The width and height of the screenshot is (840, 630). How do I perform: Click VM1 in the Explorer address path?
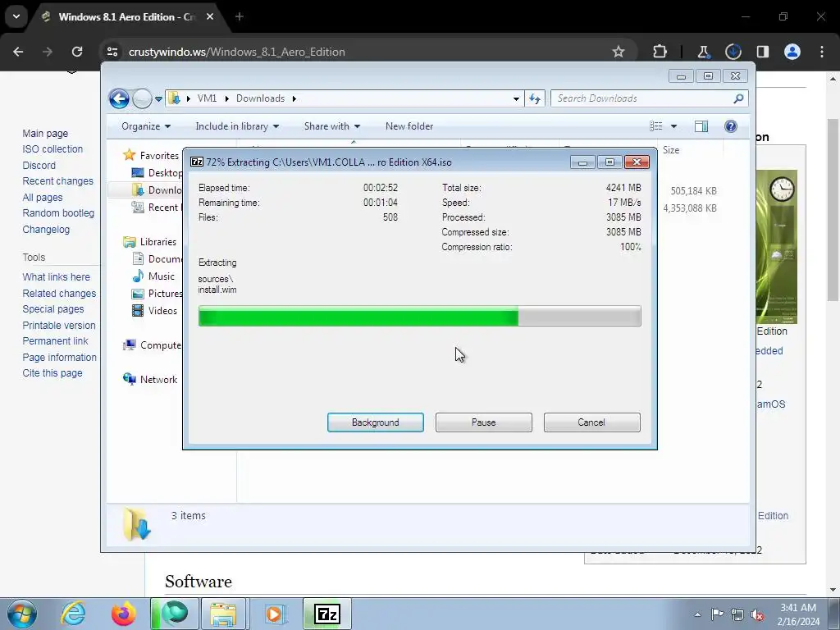coord(207,98)
